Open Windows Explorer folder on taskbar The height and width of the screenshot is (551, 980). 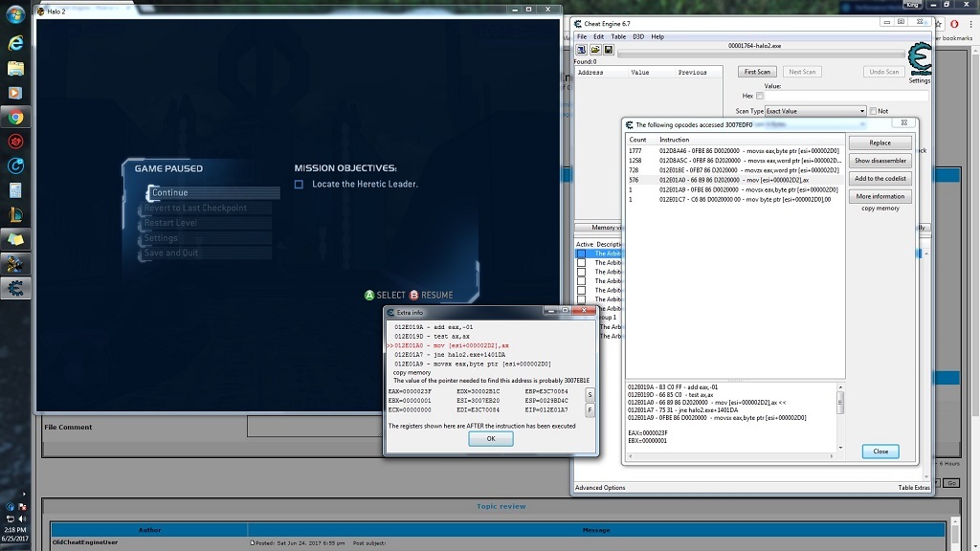click(x=15, y=68)
